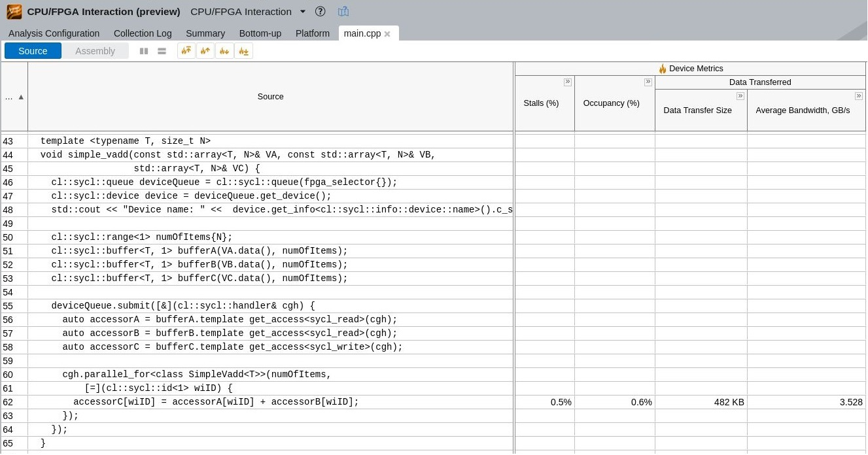Open the Bottom-up tab

tap(260, 33)
